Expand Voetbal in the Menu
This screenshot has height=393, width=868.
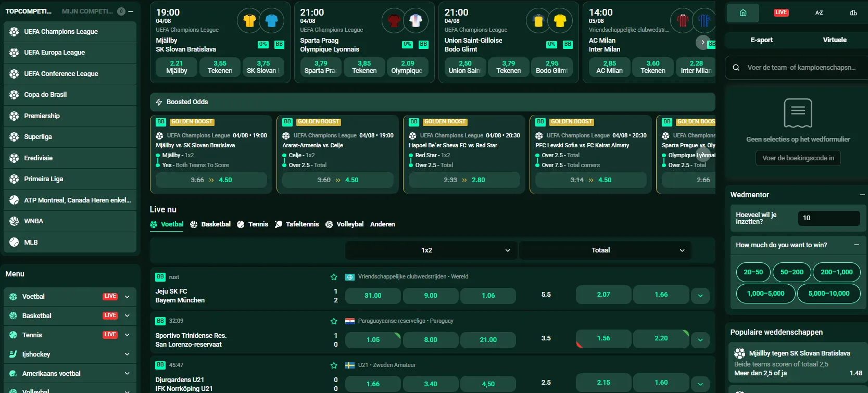pyautogui.click(x=127, y=297)
